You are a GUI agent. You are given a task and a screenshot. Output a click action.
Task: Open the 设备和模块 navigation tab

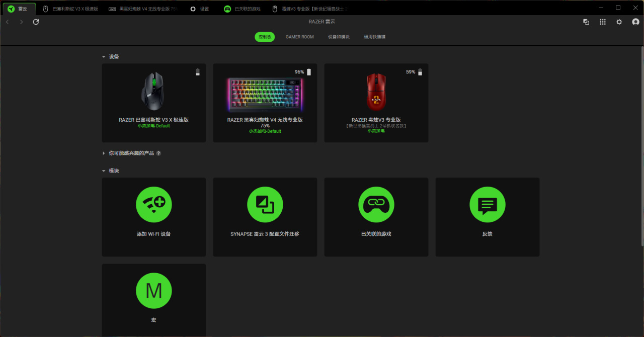(339, 37)
